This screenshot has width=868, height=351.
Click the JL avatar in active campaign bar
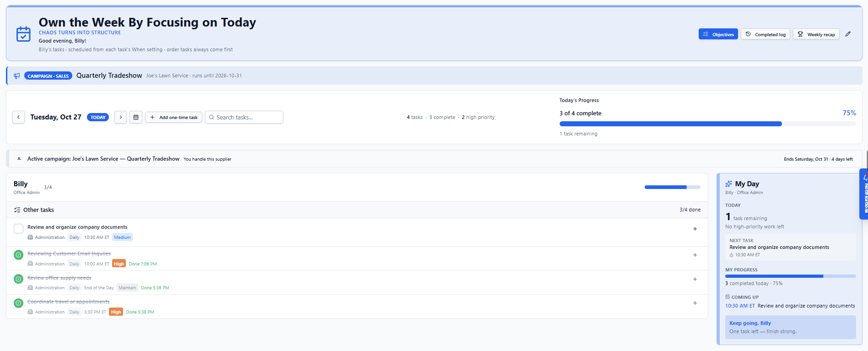(19, 159)
